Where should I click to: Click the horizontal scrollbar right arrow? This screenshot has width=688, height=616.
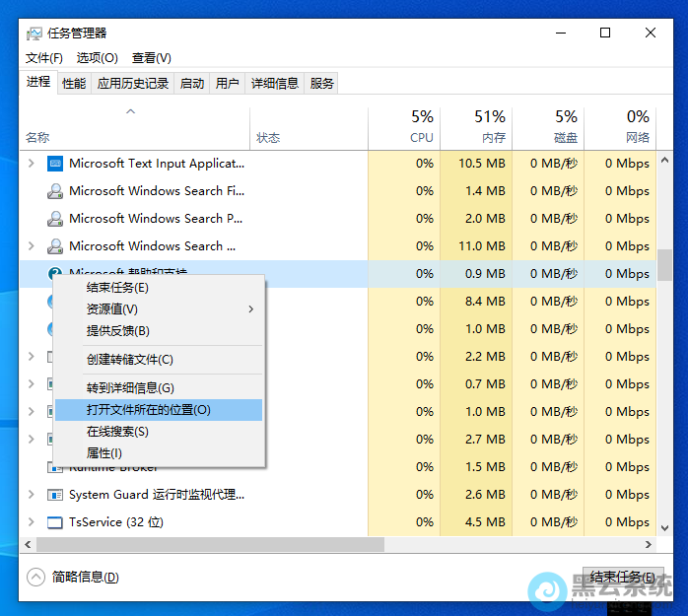(x=648, y=544)
